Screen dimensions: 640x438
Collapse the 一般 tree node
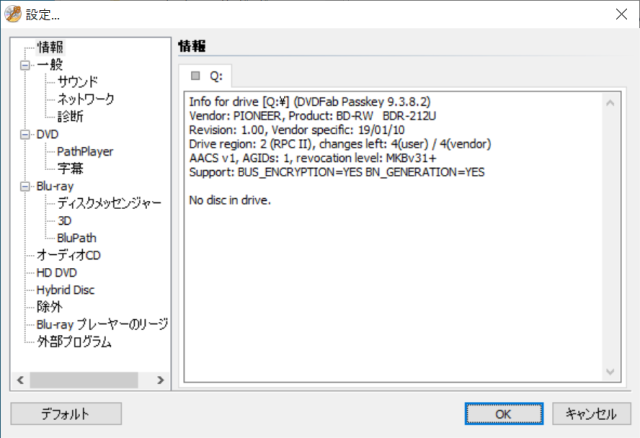click(x=25, y=65)
